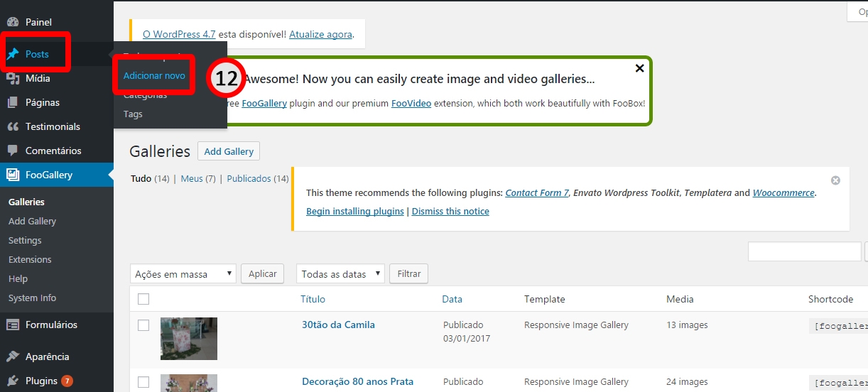Screen dimensions: 868x392
Task: Click the 30tão da Camila thumbnail
Action: (189, 339)
